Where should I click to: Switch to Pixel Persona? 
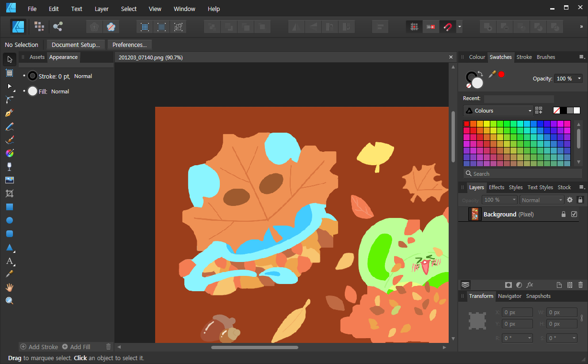coord(39,26)
